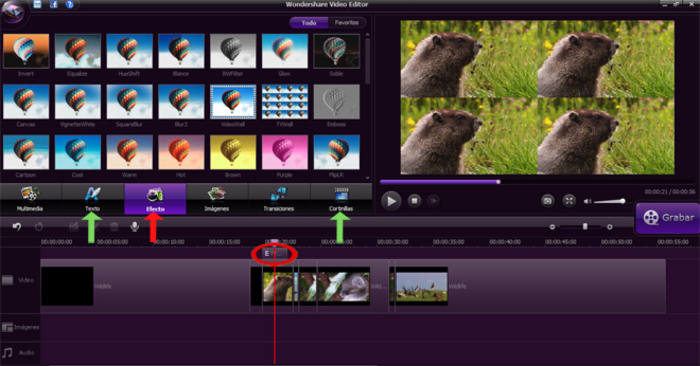700x366 pixels.
Task: Open the Transiciones tab
Action: (279, 199)
